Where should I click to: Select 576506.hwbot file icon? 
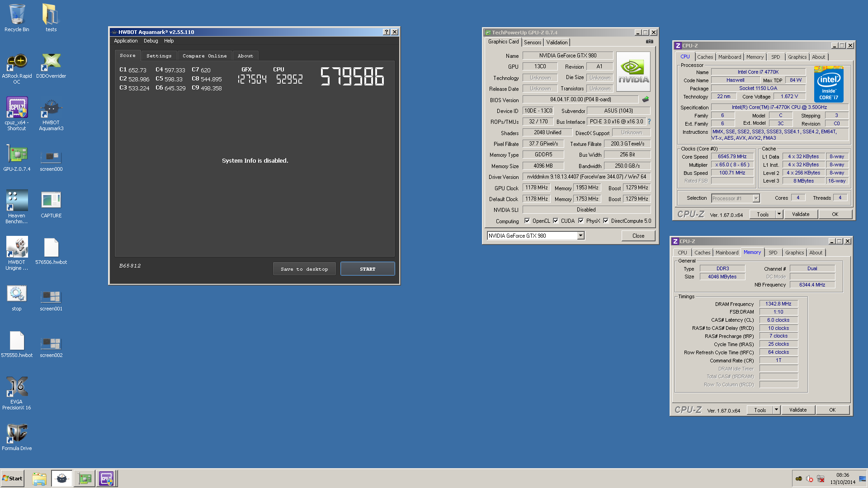coord(51,251)
